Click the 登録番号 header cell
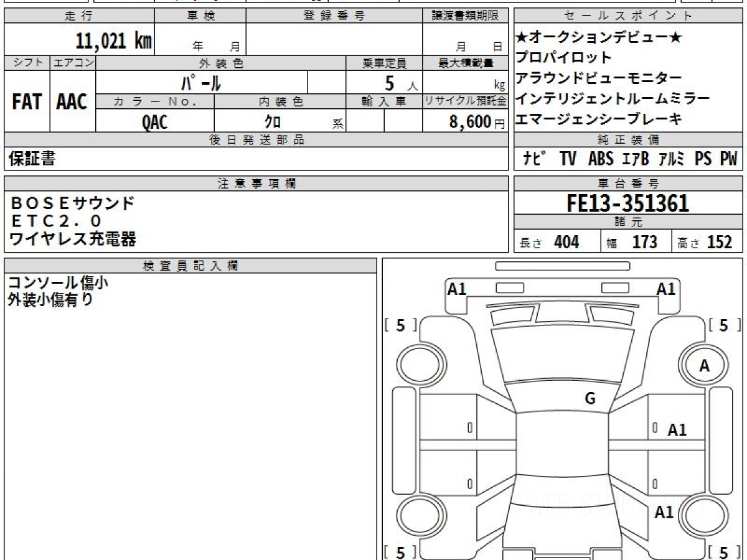The height and width of the screenshot is (560, 747). [x=334, y=16]
